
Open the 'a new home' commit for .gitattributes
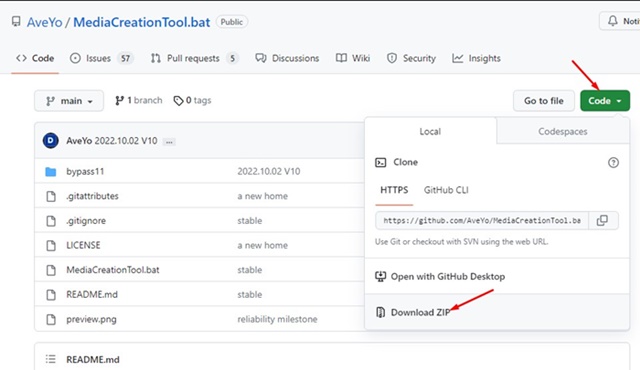pos(262,196)
